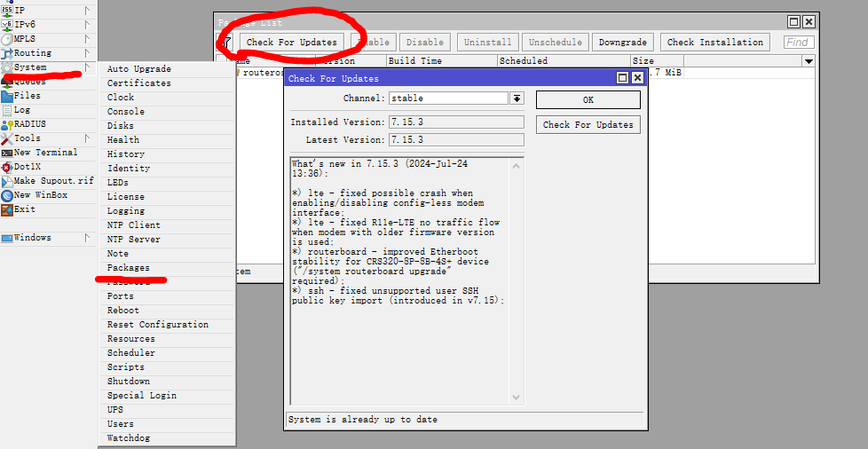Expand the Tools submenu arrow
Image resolution: width=868 pixels, height=449 pixels.
87,138
